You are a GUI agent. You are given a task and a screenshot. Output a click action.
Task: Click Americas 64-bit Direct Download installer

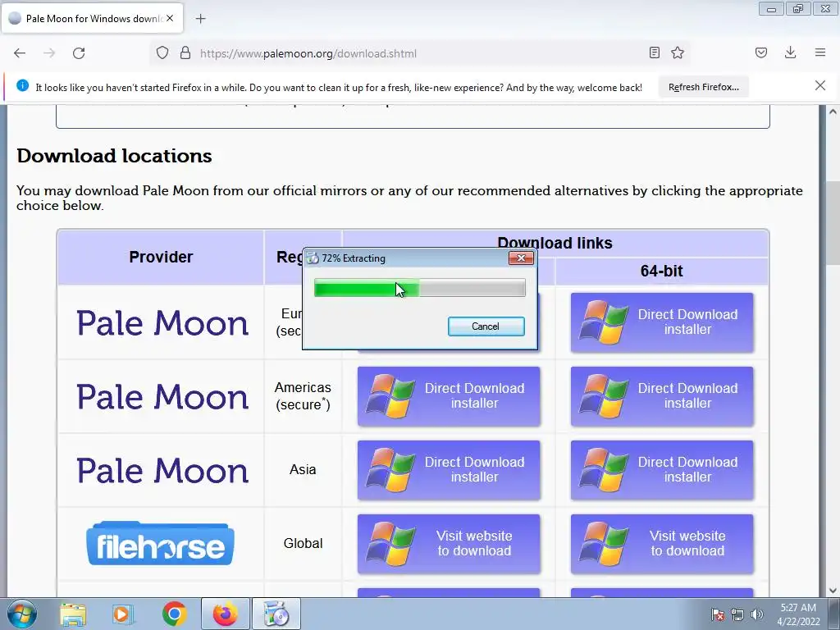(662, 396)
